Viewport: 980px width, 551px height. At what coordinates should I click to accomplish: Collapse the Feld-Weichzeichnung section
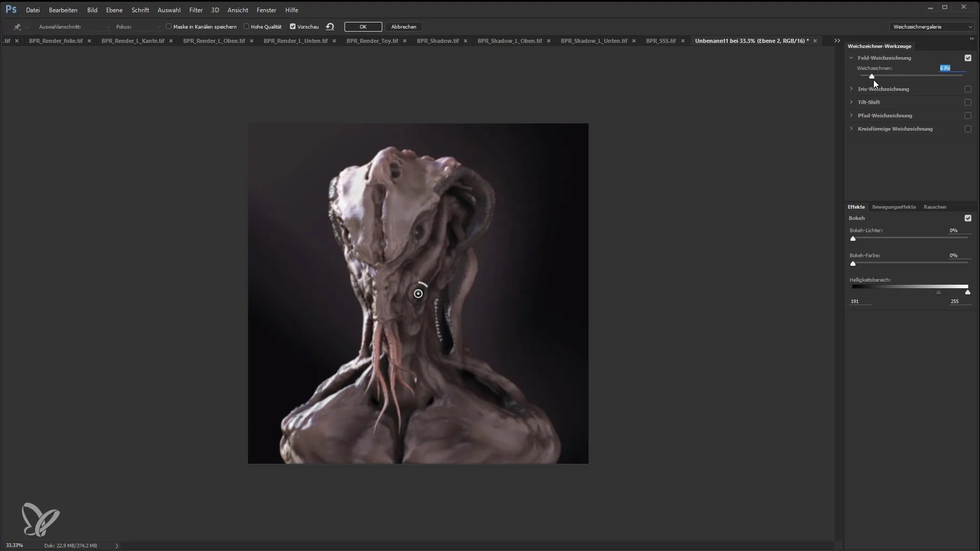(851, 58)
